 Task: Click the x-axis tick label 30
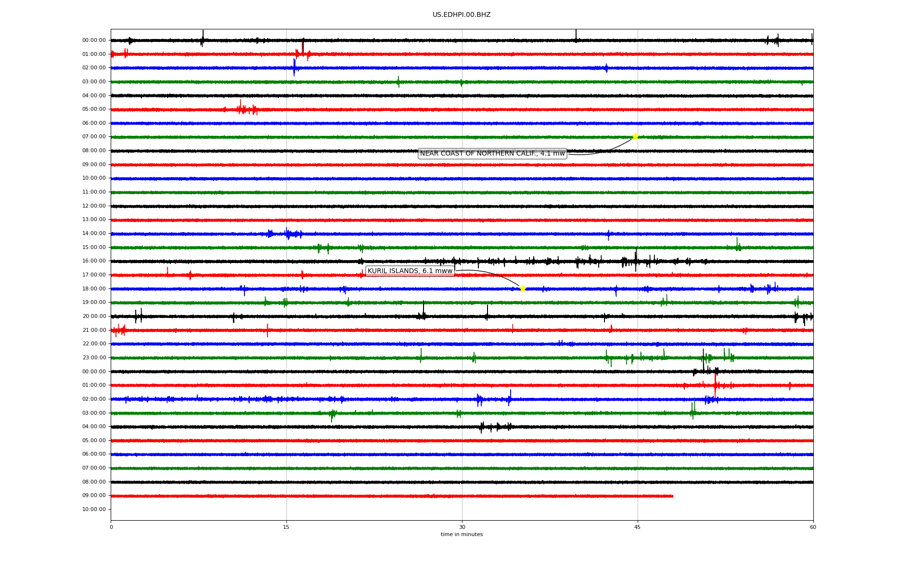click(462, 527)
